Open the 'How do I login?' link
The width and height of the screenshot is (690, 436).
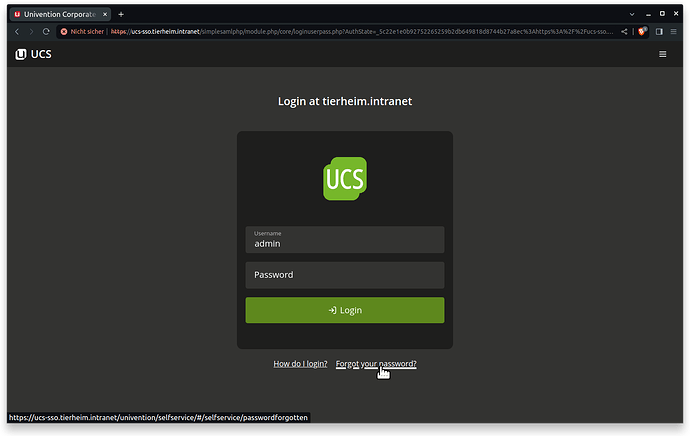[301, 364]
